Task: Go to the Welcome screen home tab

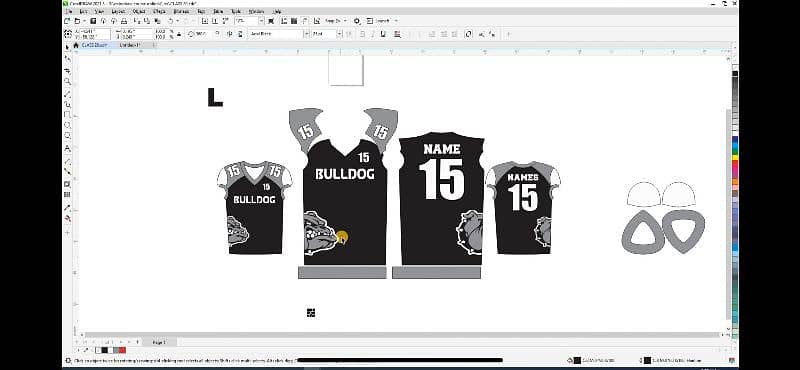Action: click(76, 45)
